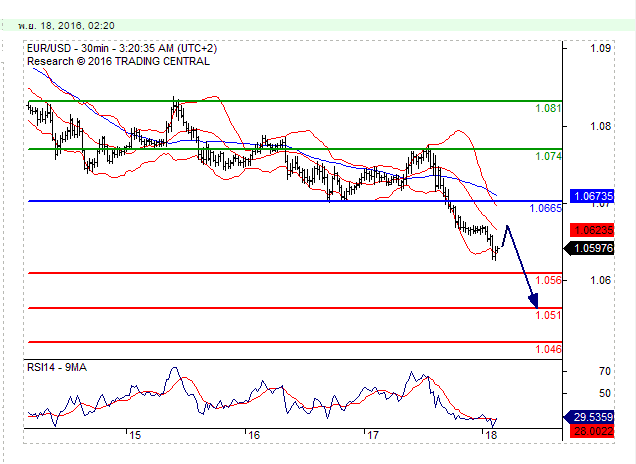Click the blue 1.06735 price tag
636x464 pixels.
[x=592, y=196]
